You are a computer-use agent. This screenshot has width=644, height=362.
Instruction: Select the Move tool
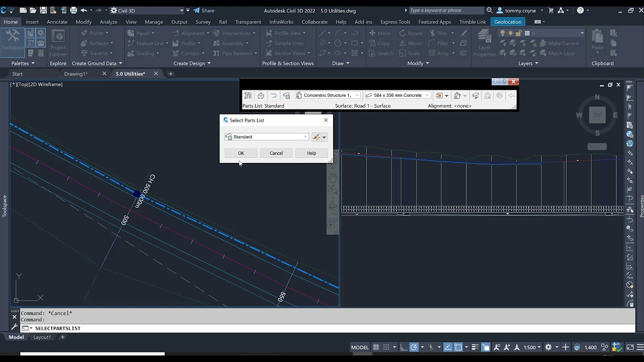click(x=380, y=33)
